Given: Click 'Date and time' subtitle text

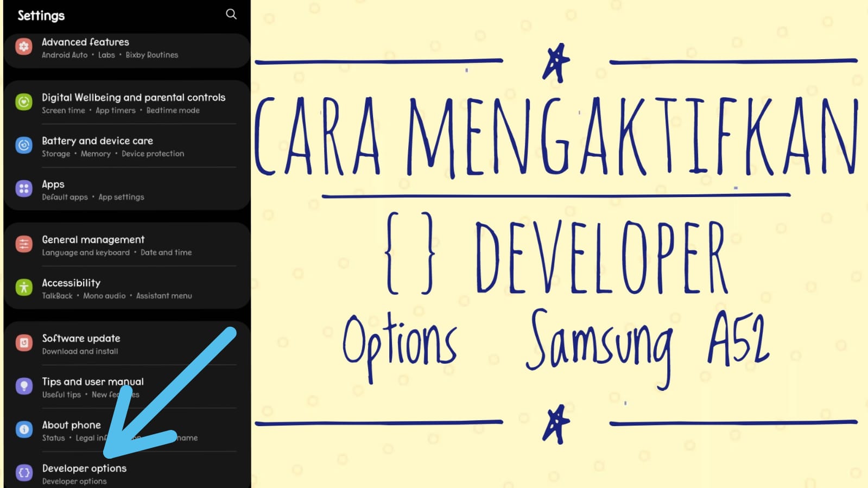Looking at the screenshot, I should click(166, 252).
